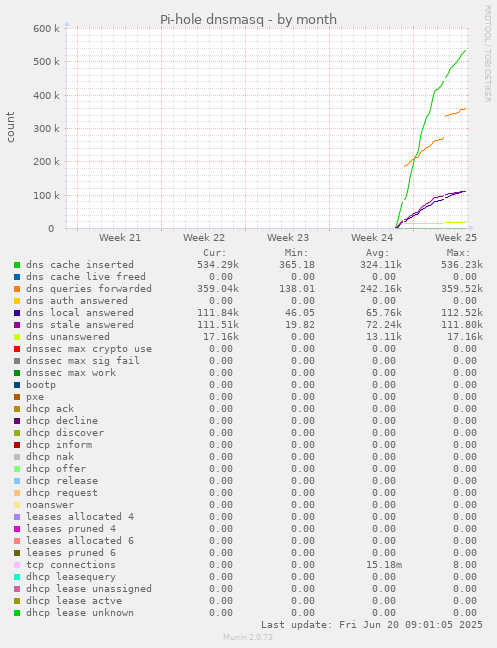Click the 'leases pruned 4' legend swatch
The image size is (497, 648).
[17, 529]
